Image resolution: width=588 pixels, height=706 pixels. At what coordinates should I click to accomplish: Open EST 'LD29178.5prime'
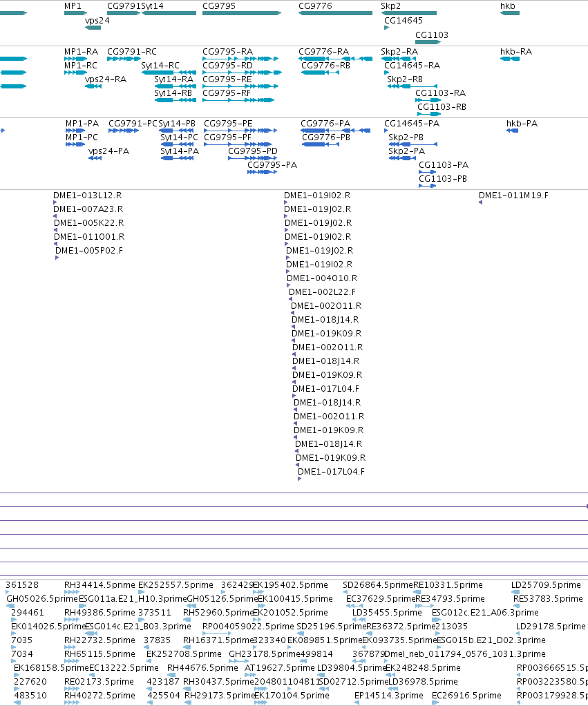click(x=551, y=627)
